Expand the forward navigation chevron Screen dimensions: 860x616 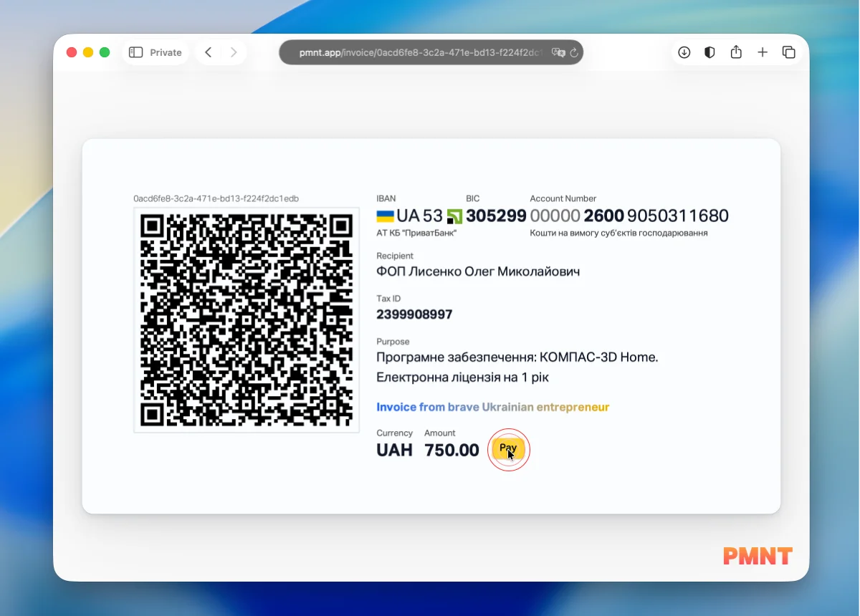234,52
